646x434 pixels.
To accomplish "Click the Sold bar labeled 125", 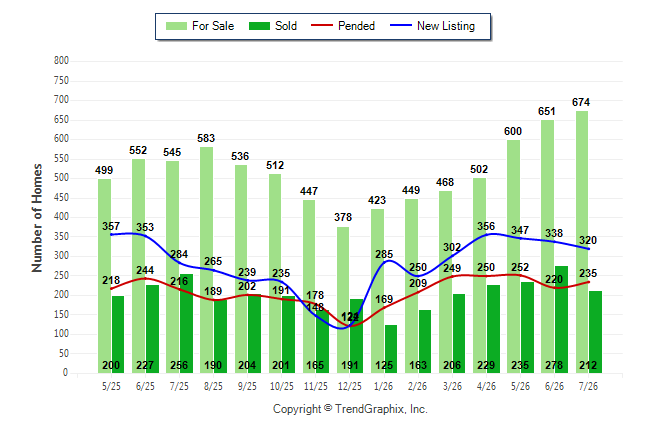I will click(x=391, y=349).
